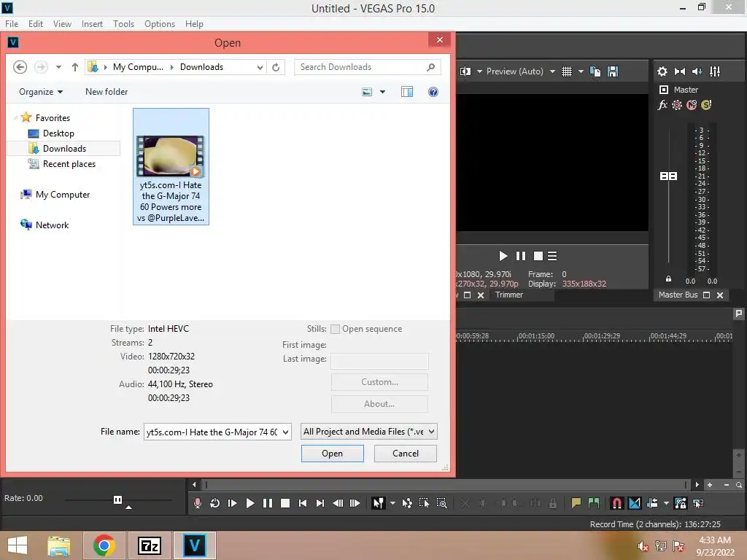
Task: Open the Auto Ripple mode dropdown
Action: click(x=666, y=503)
